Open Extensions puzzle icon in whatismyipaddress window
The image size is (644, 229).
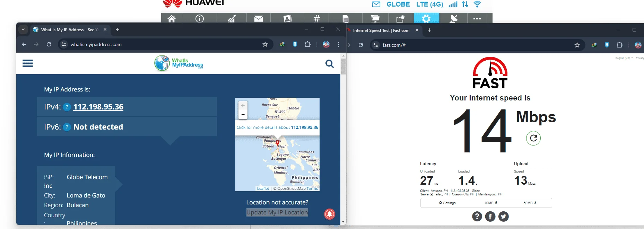pyautogui.click(x=307, y=44)
